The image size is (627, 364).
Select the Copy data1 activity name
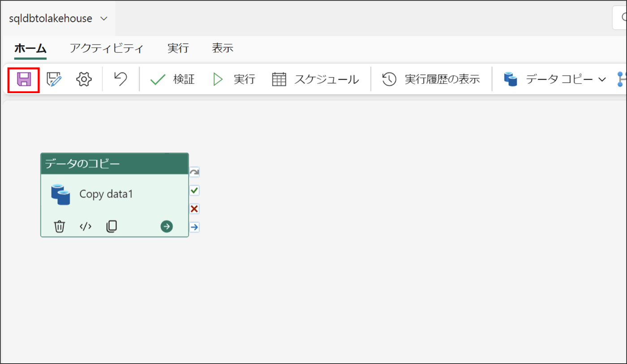coord(106,194)
